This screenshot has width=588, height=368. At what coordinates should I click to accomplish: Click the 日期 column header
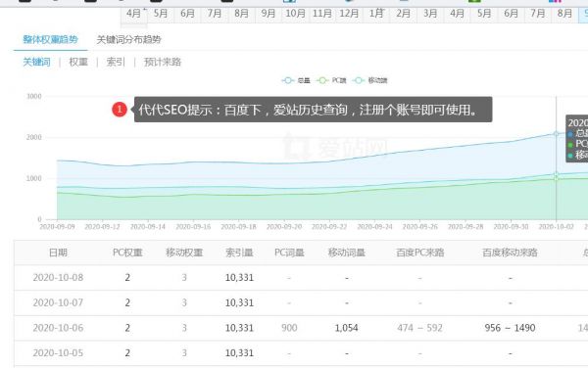coord(58,253)
